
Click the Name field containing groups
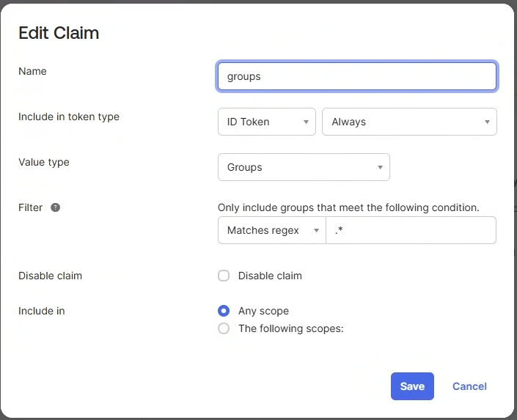coord(356,76)
